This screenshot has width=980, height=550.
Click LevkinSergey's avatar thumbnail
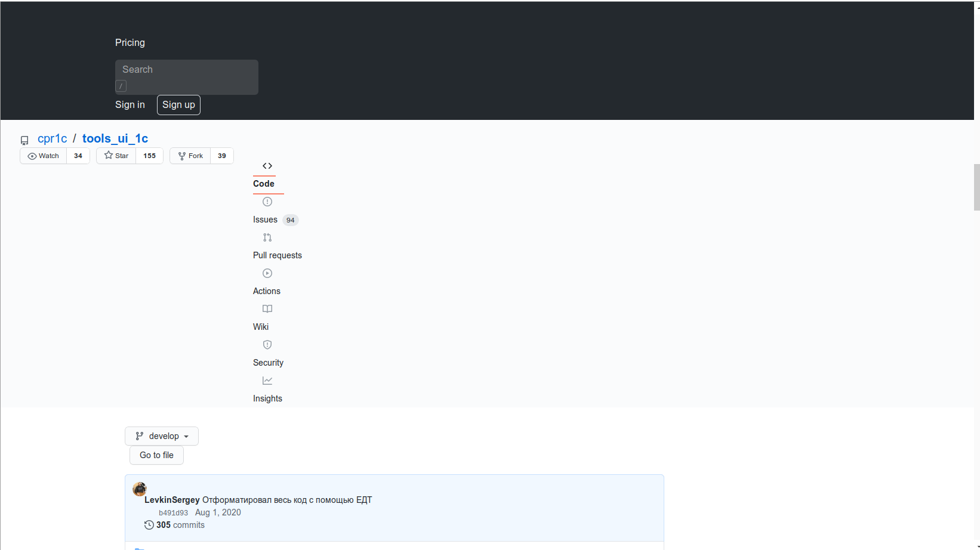140,489
